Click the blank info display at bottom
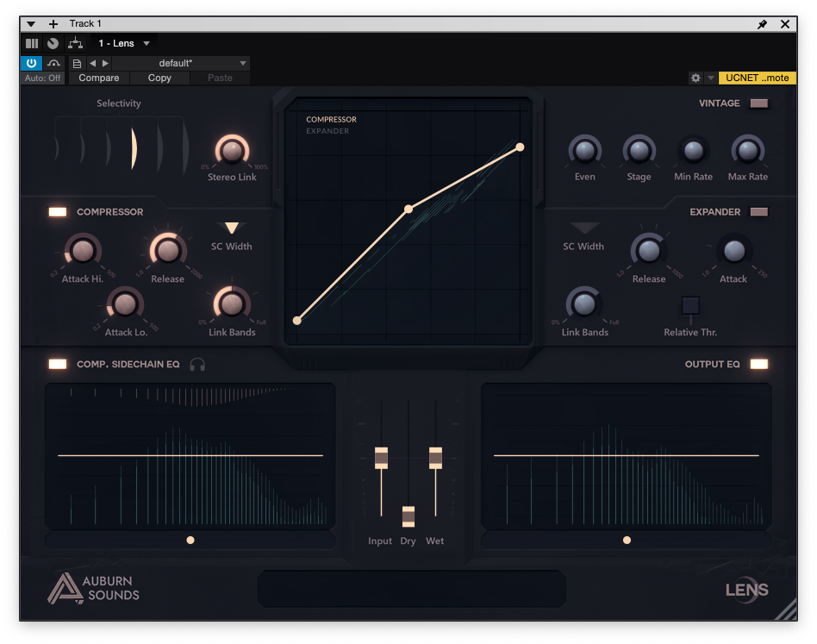Screen dimensions: 817x644 (412, 589)
